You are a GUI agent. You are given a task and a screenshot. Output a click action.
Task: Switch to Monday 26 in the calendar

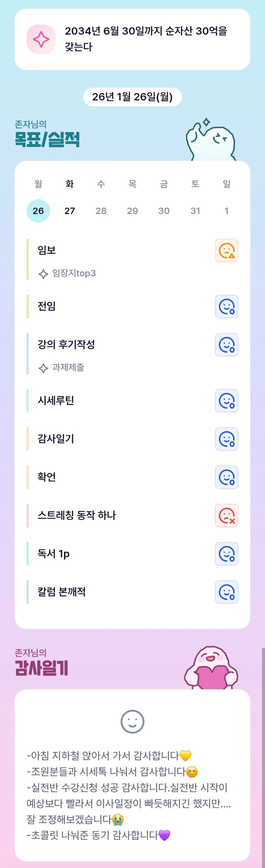point(38,211)
